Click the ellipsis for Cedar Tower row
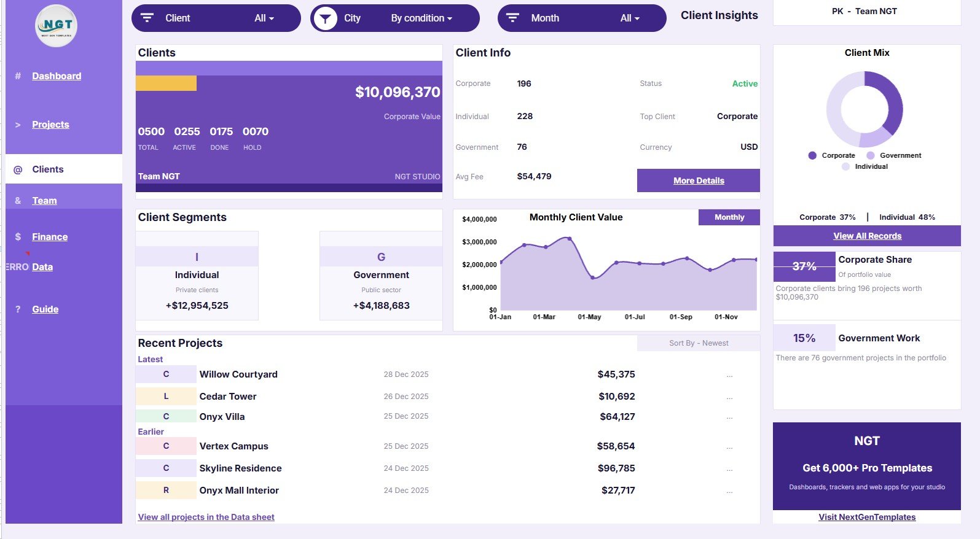The height and width of the screenshot is (539, 980). 729,397
